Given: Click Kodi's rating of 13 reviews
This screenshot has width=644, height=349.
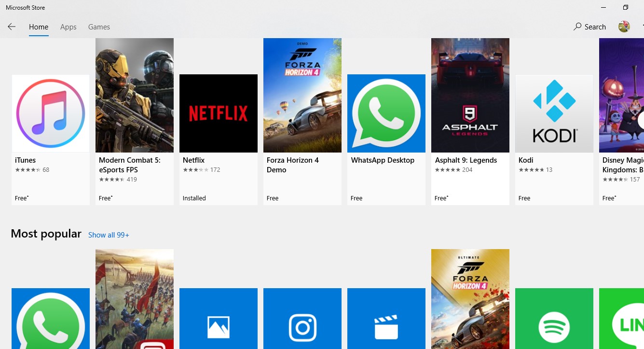Looking at the screenshot, I should (x=535, y=170).
